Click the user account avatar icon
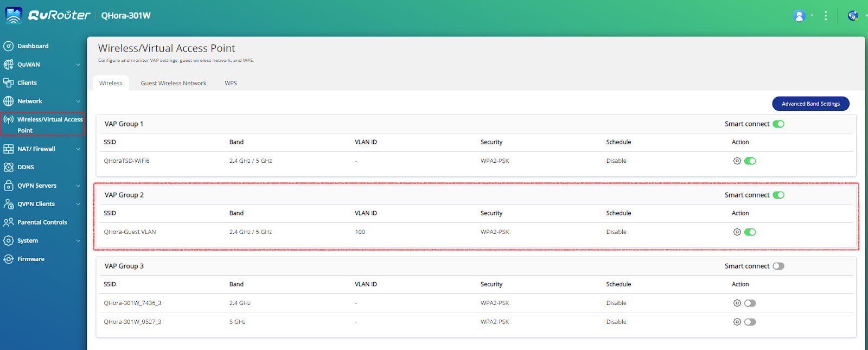The height and width of the screenshot is (350, 868). click(x=799, y=16)
